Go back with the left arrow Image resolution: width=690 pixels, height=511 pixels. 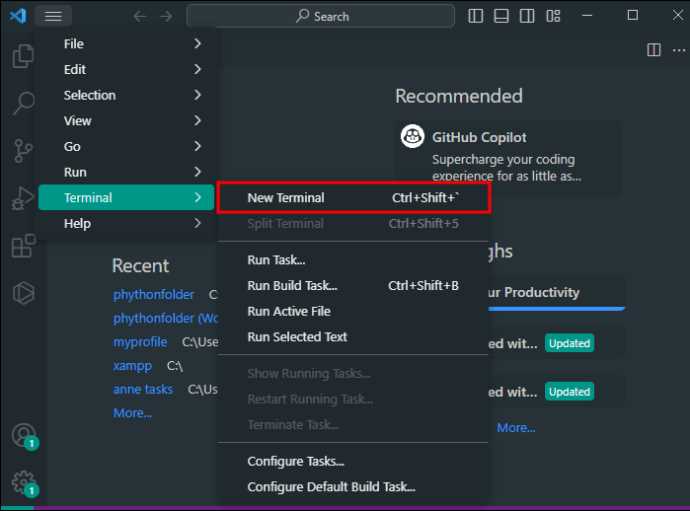(139, 16)
